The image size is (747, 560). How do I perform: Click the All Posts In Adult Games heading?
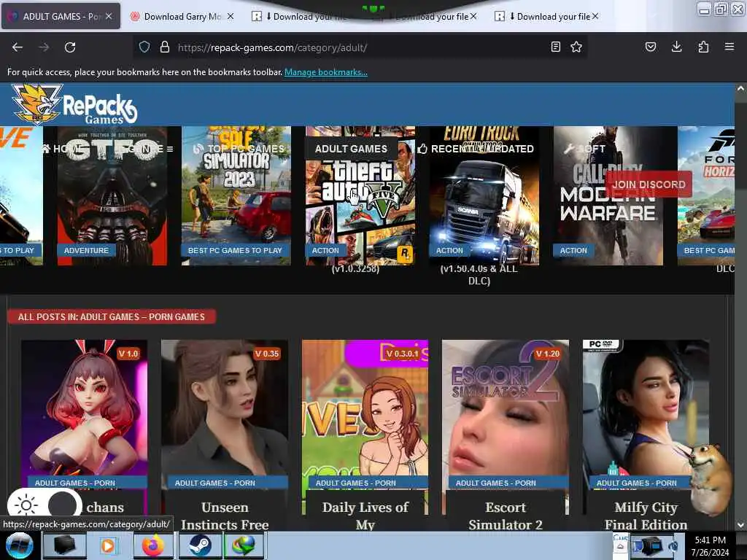112,316
